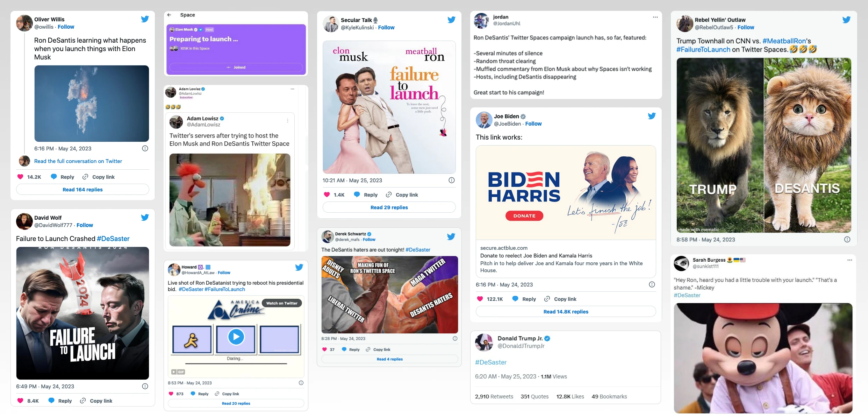This screenshot has height=417, width=868.
Task: Click #FailureToLaunch hashtag in Howard tweet
Action: click(x=225, y=289)
